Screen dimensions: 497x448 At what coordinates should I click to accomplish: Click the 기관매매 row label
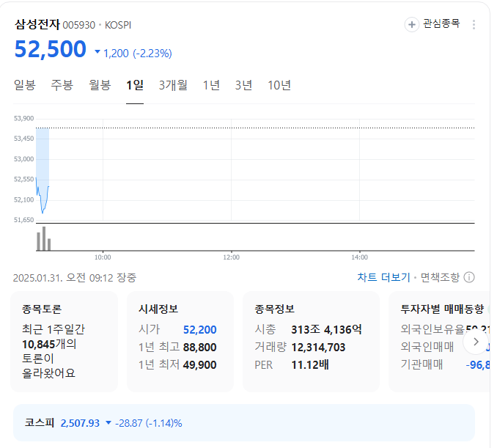pos(421,364)
